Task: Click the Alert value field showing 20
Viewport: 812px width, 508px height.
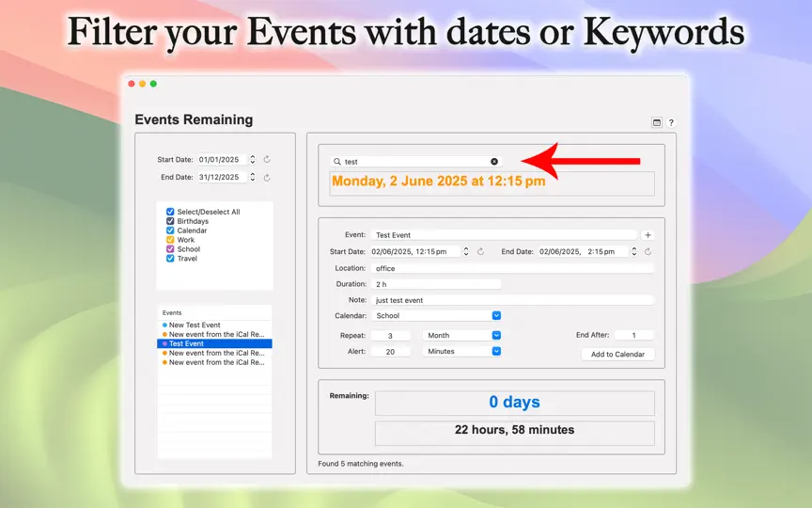Action: tap(390, 352)
